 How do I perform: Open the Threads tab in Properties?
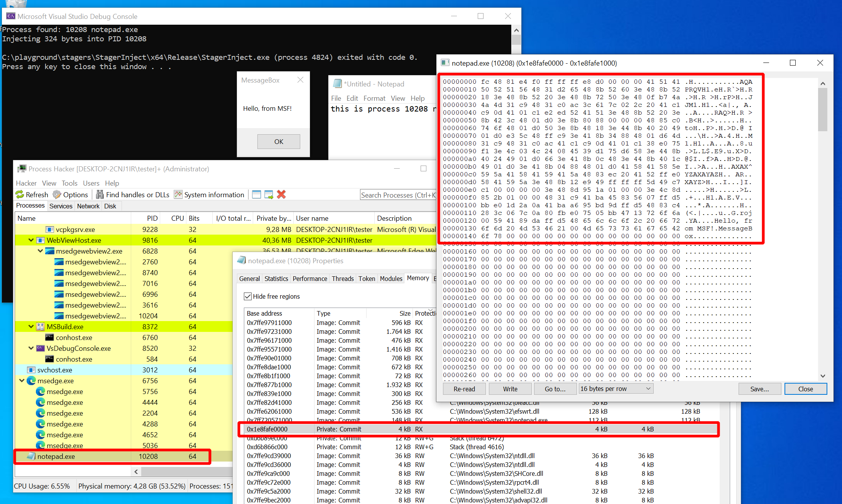343,279
